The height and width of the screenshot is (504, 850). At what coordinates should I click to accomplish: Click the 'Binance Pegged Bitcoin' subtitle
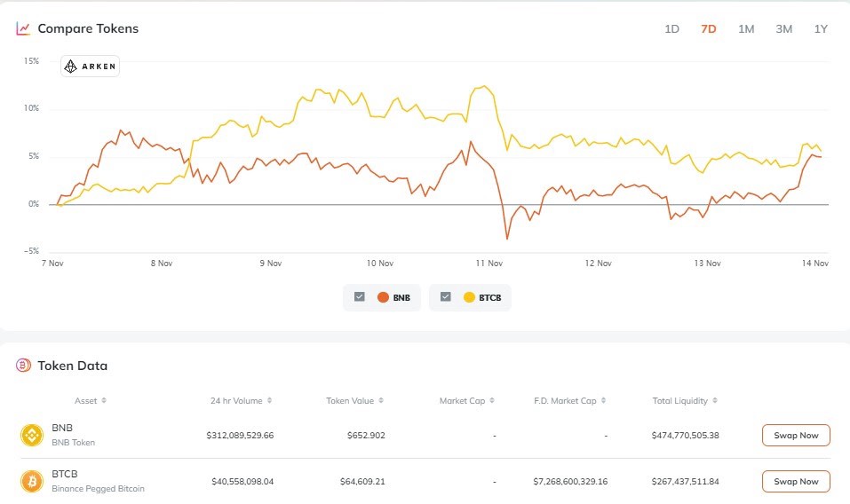[x=98, y=488]
